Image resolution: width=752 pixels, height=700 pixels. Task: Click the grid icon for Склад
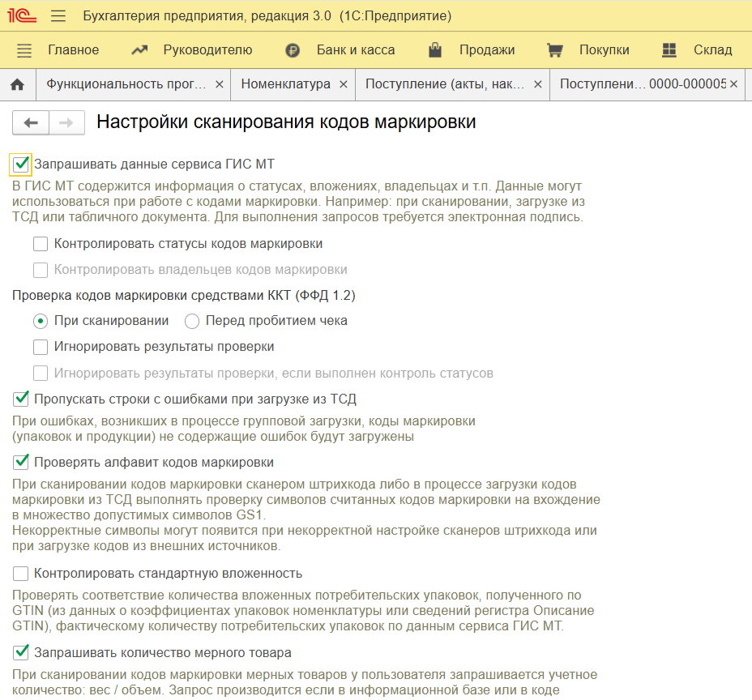coord(669,49)
